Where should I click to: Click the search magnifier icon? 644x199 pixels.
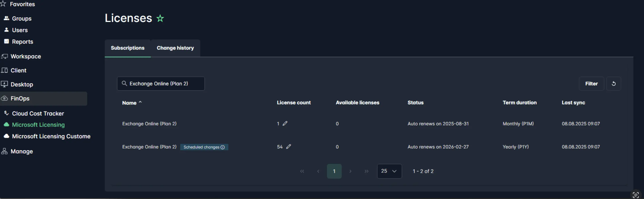click(124, 83)
